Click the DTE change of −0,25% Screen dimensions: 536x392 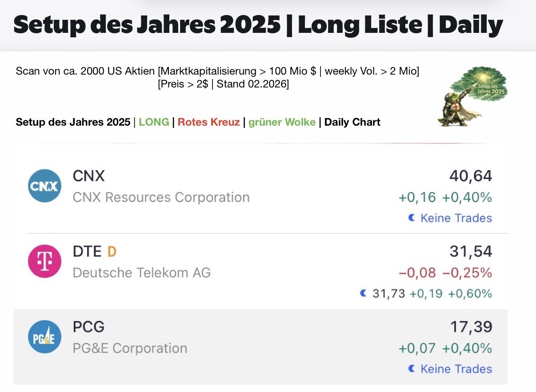[x=467, y=273]
